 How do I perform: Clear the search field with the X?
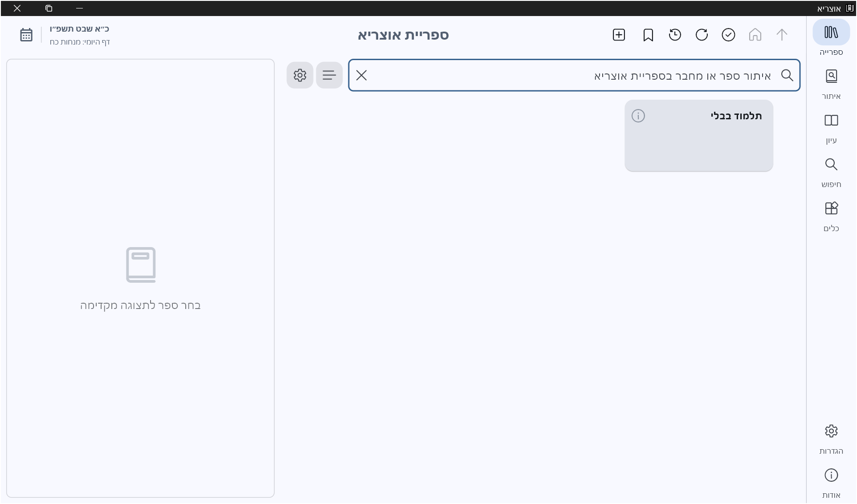coord(361,75)
